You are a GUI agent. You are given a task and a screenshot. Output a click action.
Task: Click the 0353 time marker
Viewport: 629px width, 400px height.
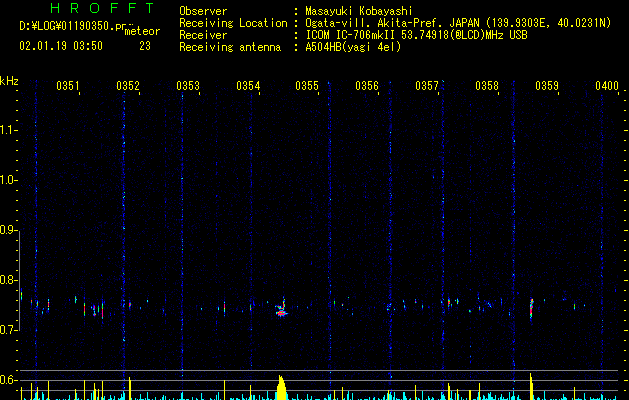pyautogui.click(x=188, y=86)
